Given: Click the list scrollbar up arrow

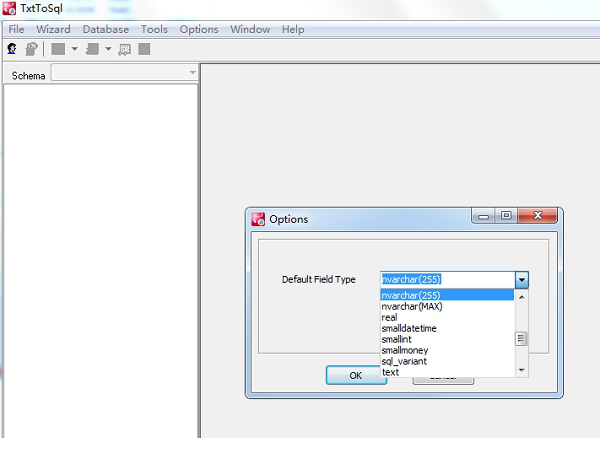Looking at the screenshot, I should 521,297.
